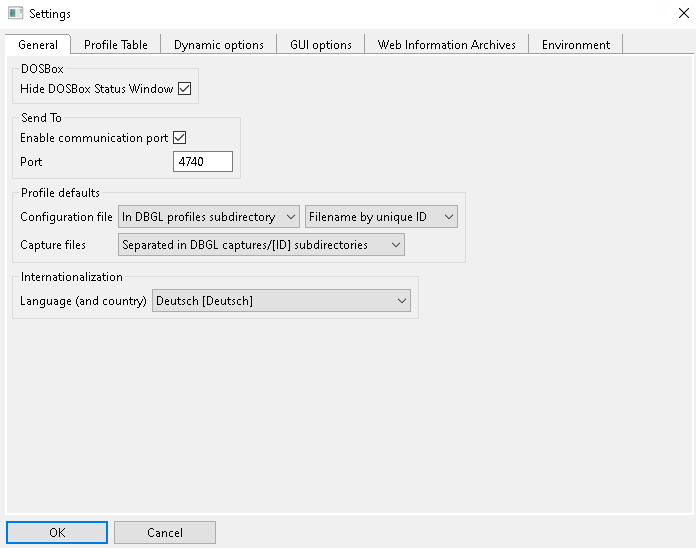Viewport: 696px width, 548px height.
Task: Uncheck Hide DOSBox Status Window checkbox
Action: 184,89
